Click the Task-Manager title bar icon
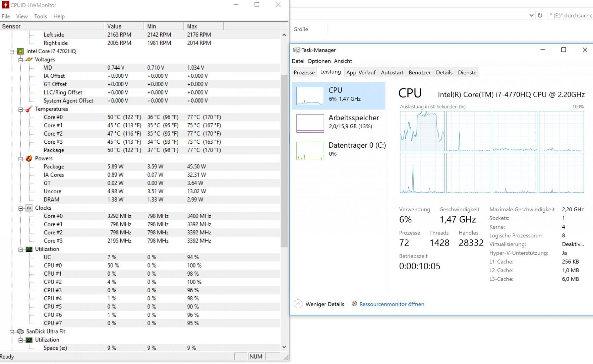Screen dimensions: 593x364 point(296,50)
